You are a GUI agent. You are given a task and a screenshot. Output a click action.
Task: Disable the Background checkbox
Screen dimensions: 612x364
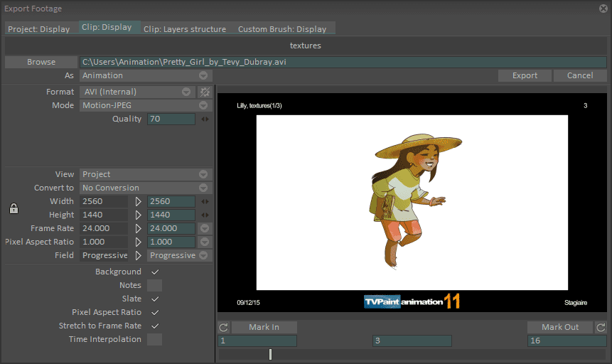point(154,272)
